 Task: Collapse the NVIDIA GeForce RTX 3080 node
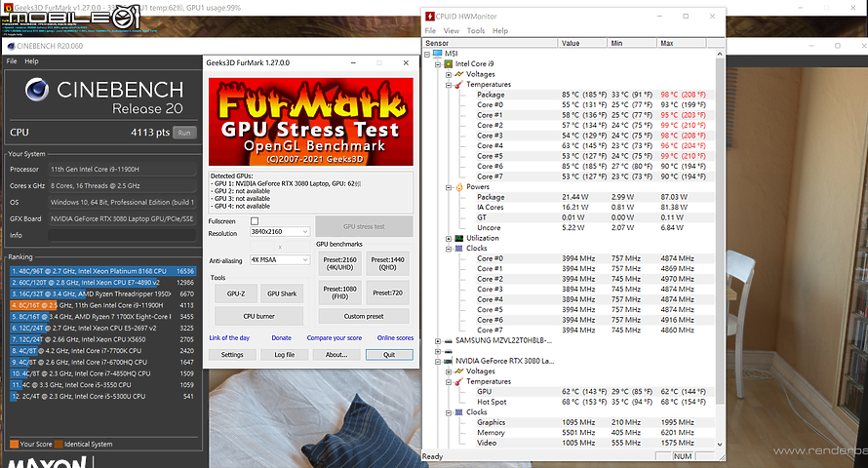click(438, 361)
